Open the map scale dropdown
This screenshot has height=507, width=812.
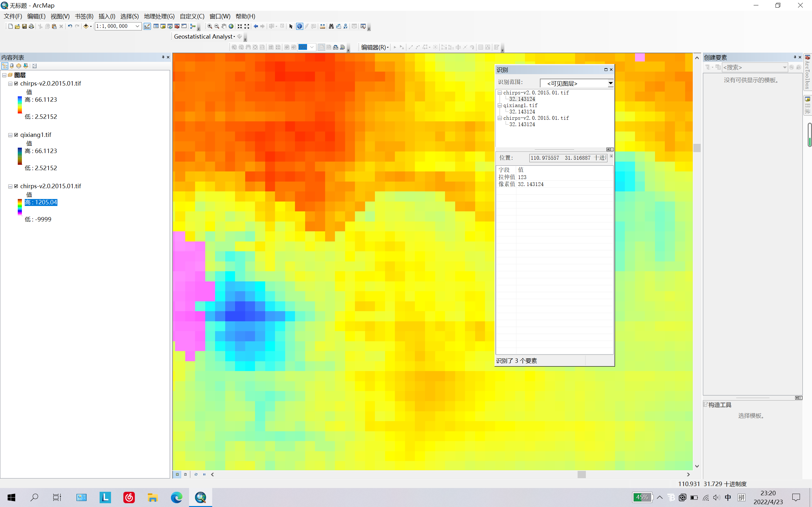(137, 26)
